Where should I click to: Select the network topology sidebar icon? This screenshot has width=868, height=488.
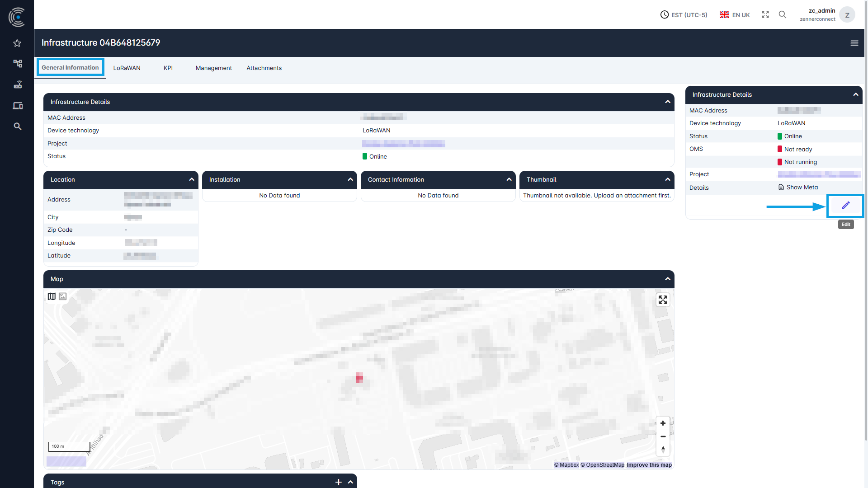[17, 64]
